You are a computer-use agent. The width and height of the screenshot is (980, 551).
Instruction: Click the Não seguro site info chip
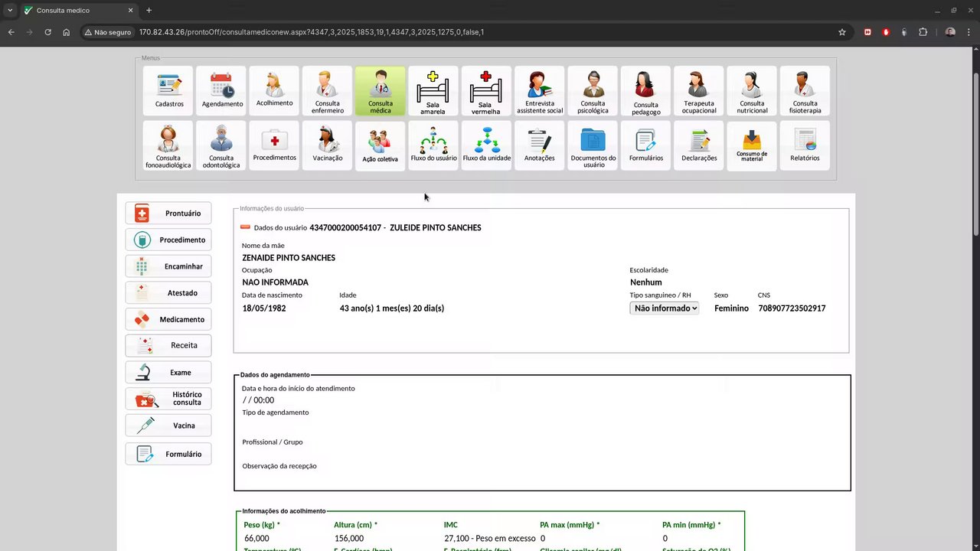pos(108,32)
